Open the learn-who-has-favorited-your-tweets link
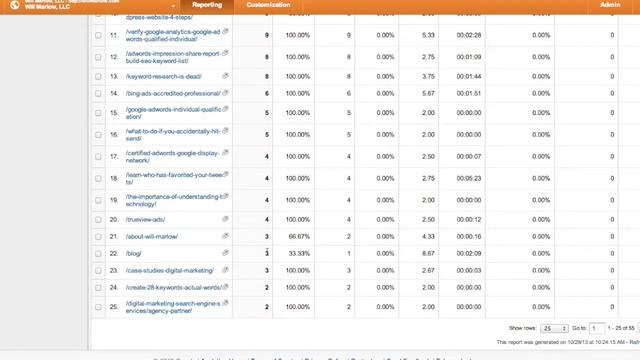The width and height of the screenshot is (640, 360). (x=174, y=178)
